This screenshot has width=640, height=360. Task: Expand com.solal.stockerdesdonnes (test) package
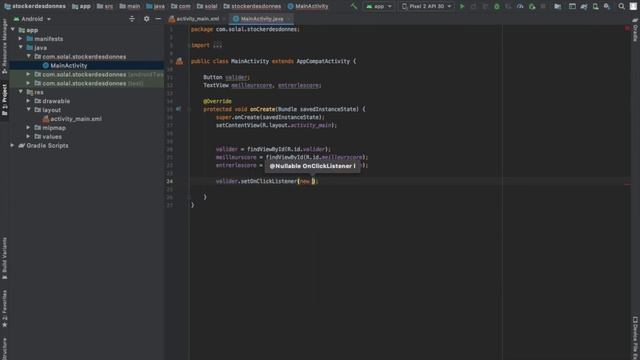tap(28, 83)
